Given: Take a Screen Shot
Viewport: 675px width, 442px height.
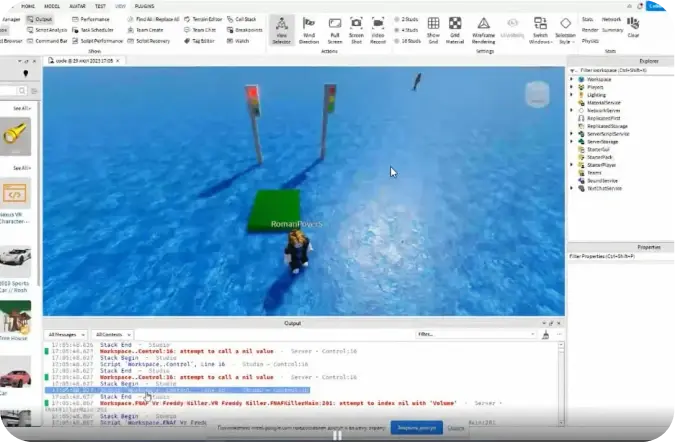Looking at the screenshot, I should tap(356, 30).
